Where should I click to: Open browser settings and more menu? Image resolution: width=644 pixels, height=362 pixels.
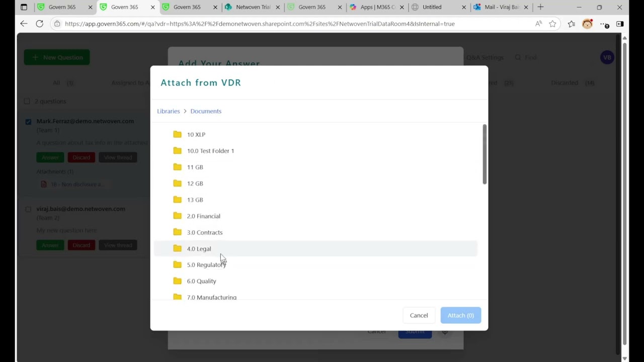pos(604,24)
